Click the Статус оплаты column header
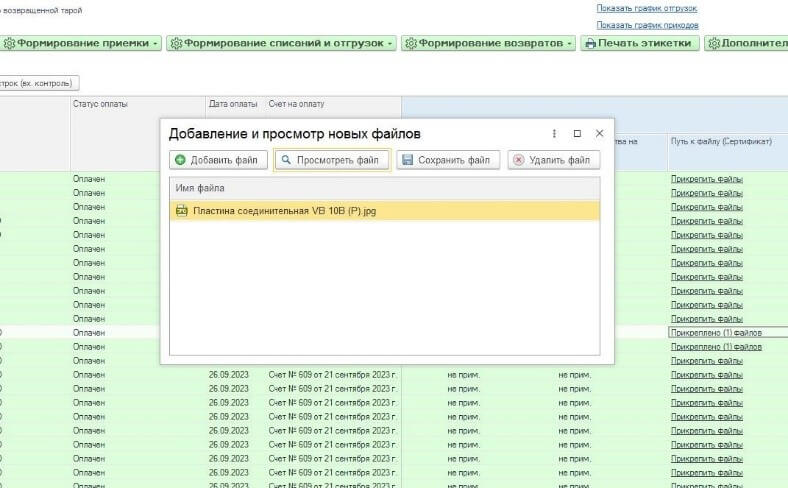 pos(100,104)
